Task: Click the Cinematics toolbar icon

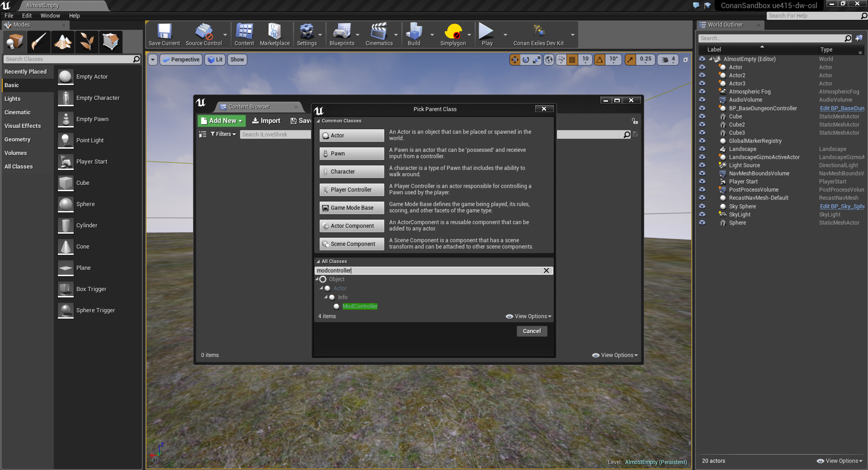Action: pyautogui.click(x=379, y=34)
